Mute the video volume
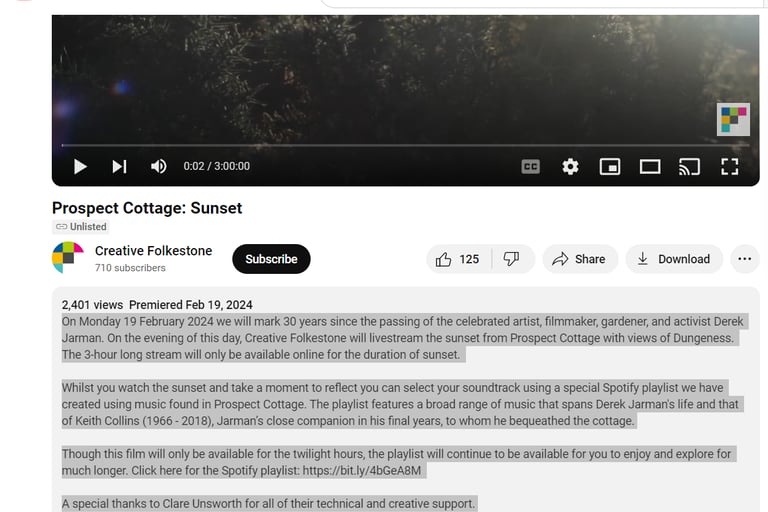This screenshot has width=768, height=512. (158, 167)
